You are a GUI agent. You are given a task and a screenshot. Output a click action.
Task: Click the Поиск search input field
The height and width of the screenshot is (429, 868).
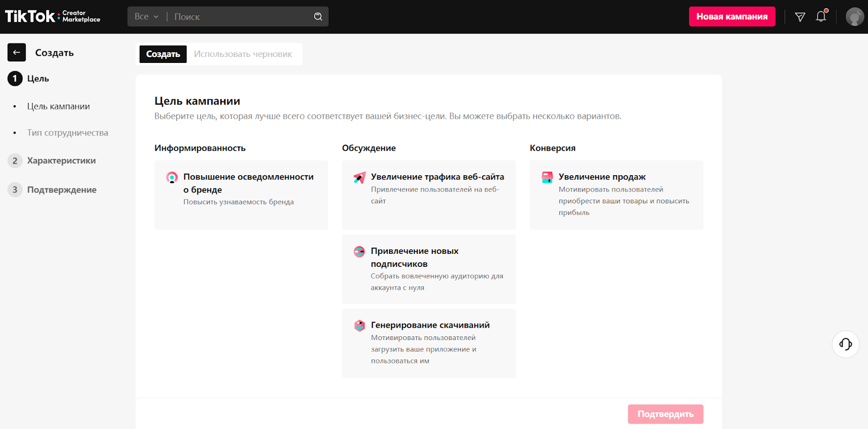click(241, 17)
